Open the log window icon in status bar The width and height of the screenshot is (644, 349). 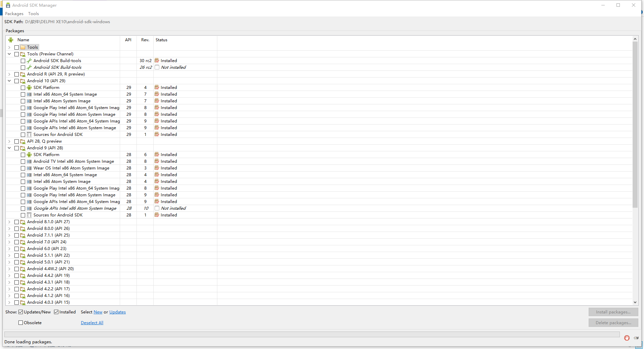coord(636,338)
